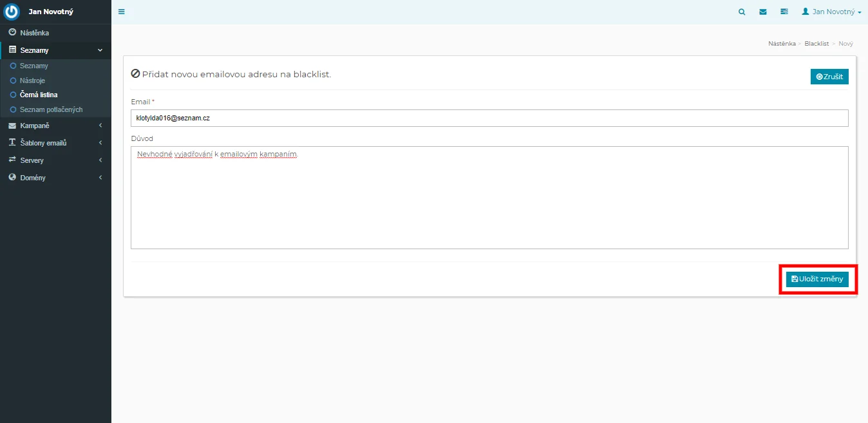Open Seznam potlačených in the sidebar
This screenshot has width=868, height=423.
tap(51, 110)
